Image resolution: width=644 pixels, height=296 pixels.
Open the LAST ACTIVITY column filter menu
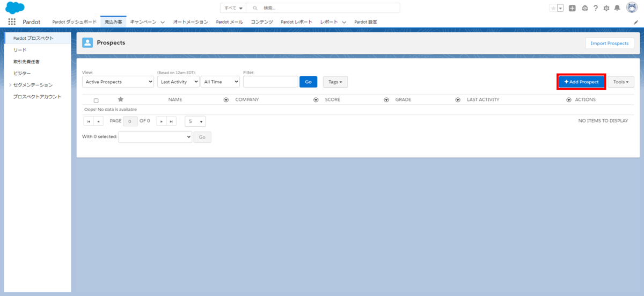[569, 100]
